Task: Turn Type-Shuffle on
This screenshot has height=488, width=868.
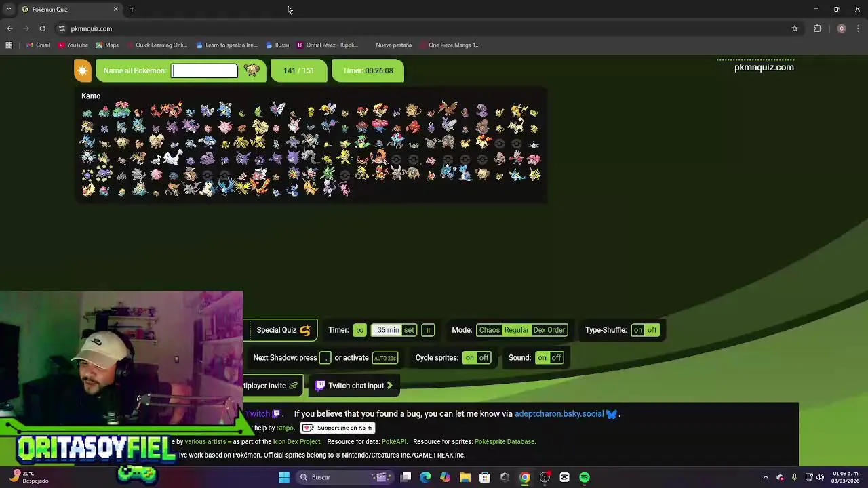Action: (x=638, y=330)
